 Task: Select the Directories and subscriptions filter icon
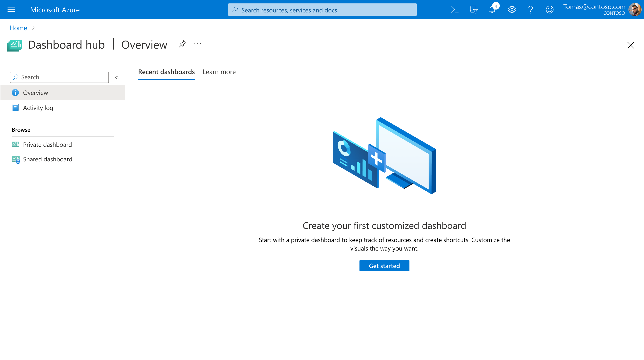473,9
